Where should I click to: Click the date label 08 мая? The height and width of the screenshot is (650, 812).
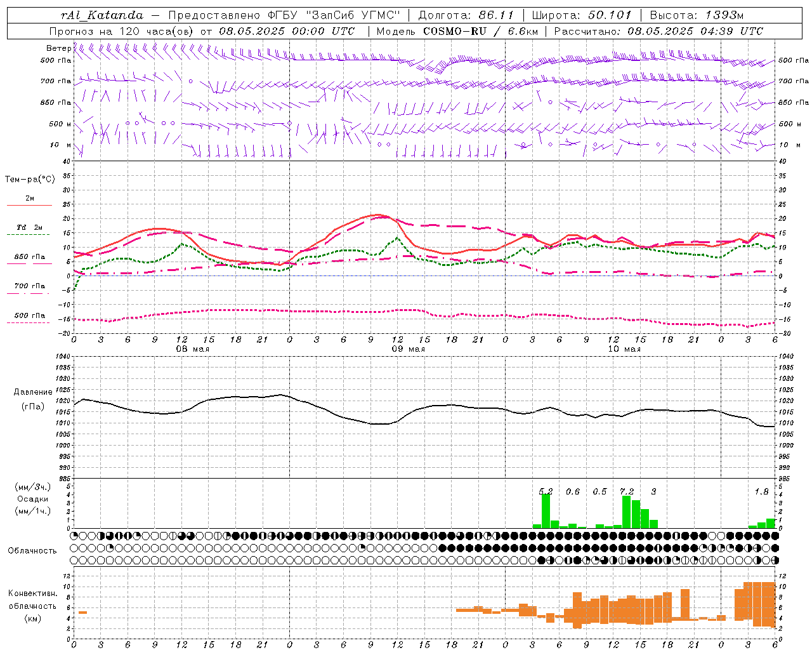tap(193, 349)
